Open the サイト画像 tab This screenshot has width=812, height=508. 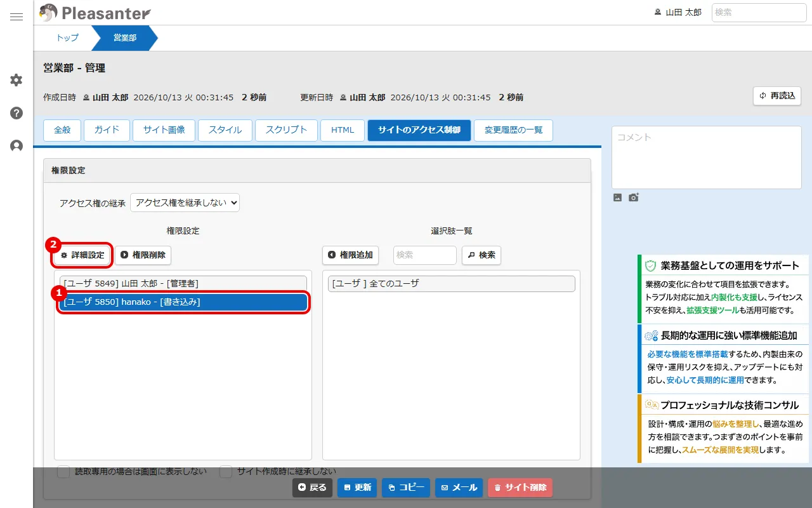coord(164,130)
